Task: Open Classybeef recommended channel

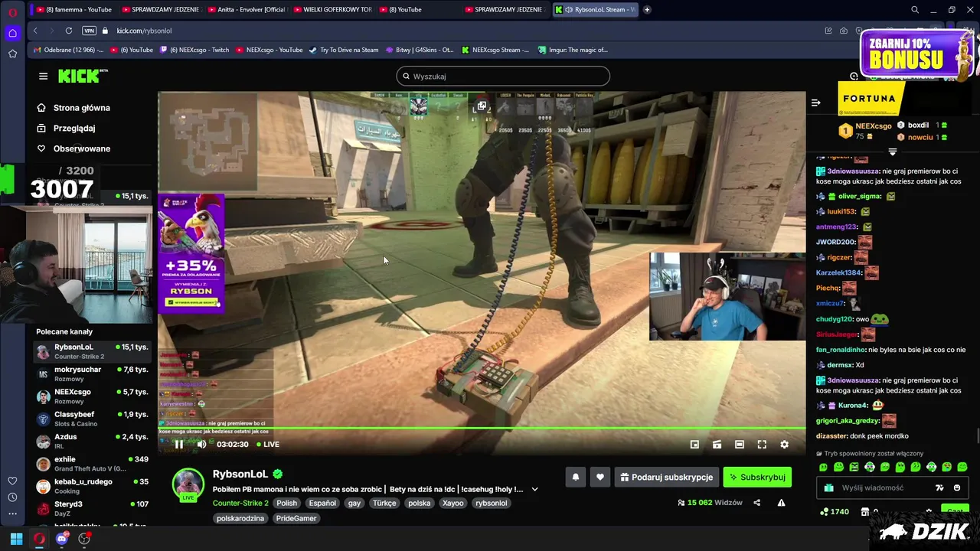Action: pos(92,419)
